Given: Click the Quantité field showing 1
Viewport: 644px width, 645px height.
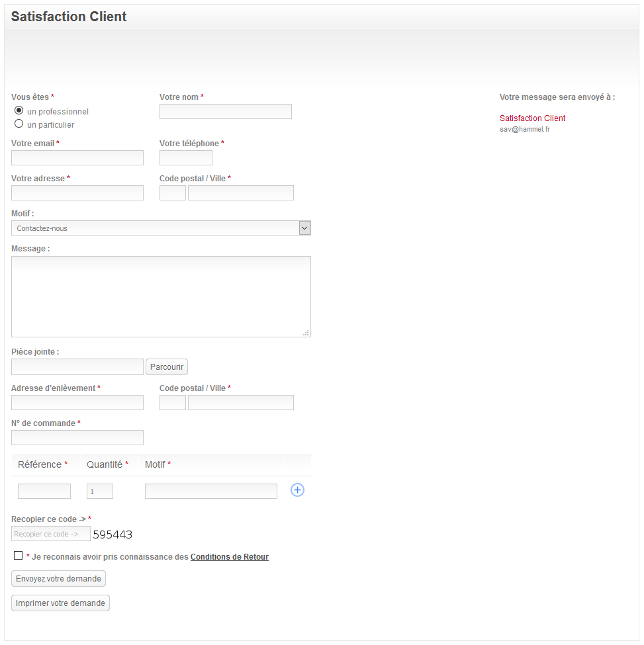Looking at the screenshot, I should point(99,491).
